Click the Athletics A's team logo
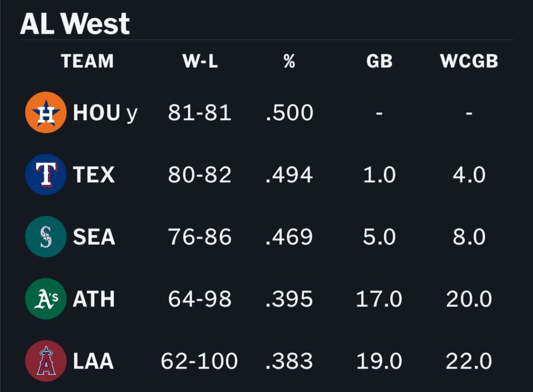Image resolution: width=533 pixels, height=392 pixels. click(46, 299)
